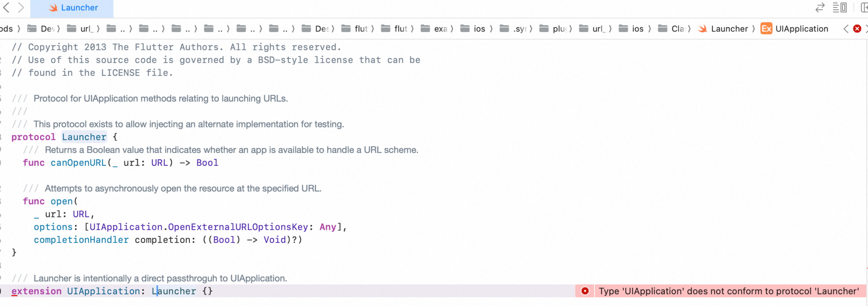Viewport: 868px width, 306px height.
Task: Click OpenExternalURLOptionsKey in the options type
Action: (238, 227)
